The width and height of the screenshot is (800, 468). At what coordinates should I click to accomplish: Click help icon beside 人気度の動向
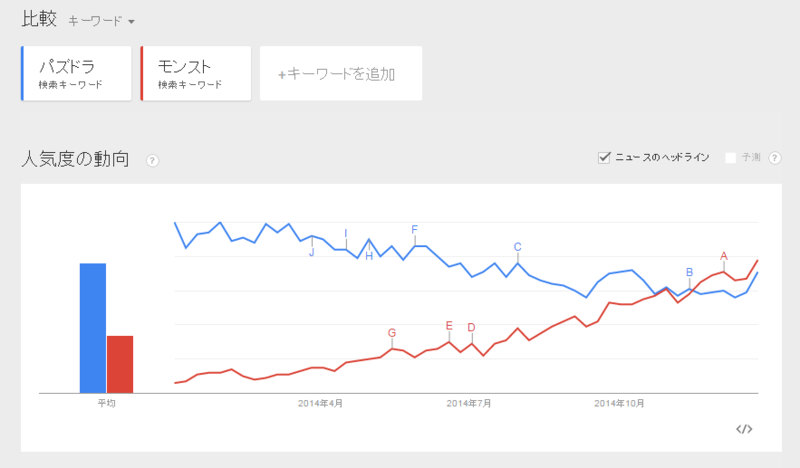152,160
